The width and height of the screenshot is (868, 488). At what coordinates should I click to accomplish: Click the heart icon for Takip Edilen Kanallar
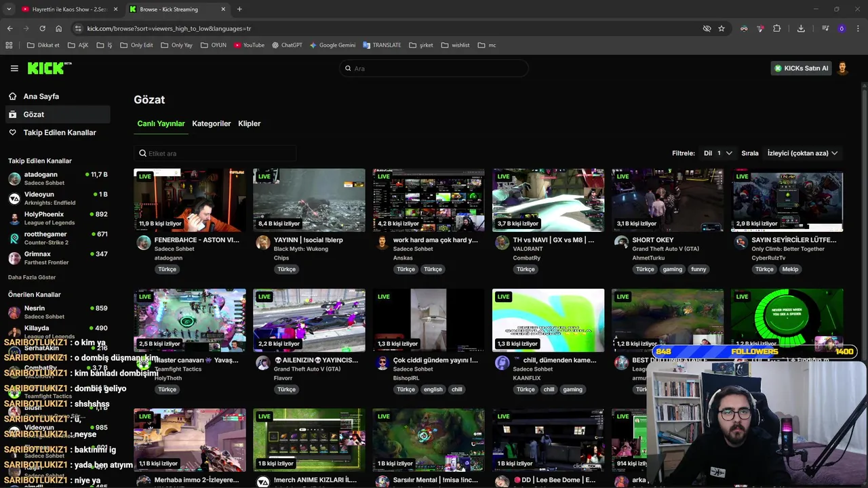[12, 132]
